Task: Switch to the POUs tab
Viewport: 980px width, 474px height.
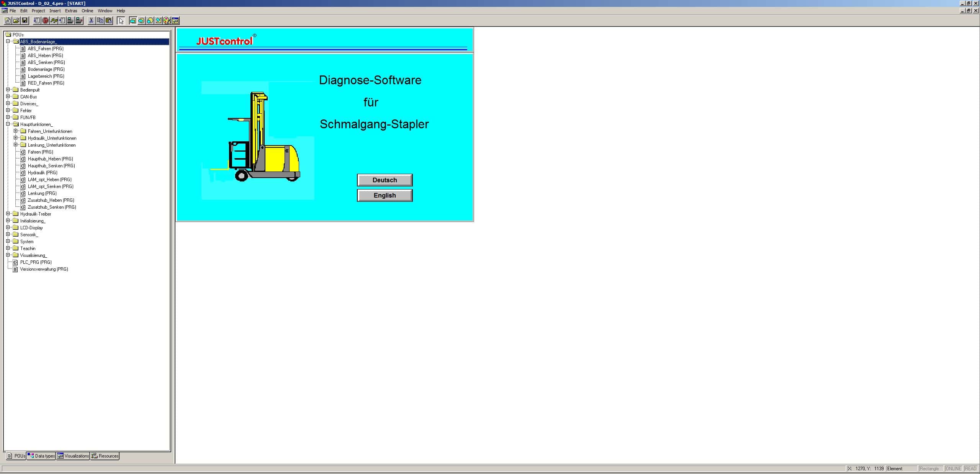Action: click(x=16, y=456)
